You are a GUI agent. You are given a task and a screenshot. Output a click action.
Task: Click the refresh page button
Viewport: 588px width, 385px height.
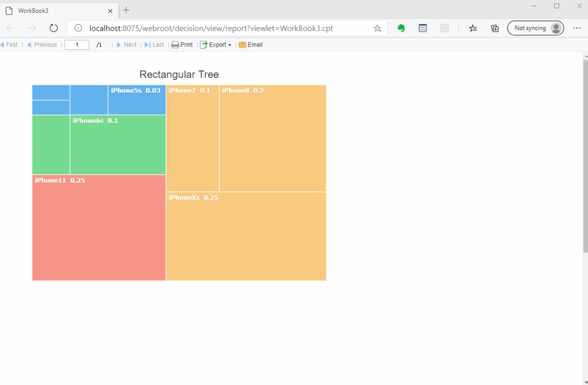click(x=54, y=28)
